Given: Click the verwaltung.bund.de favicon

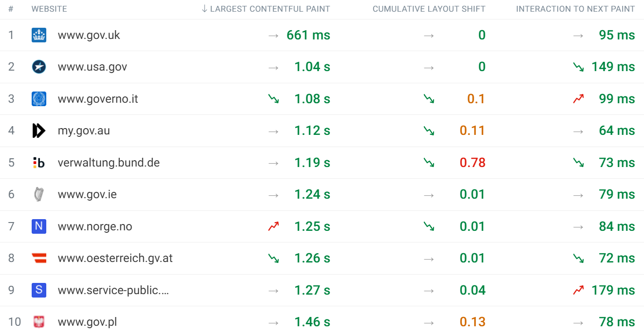Looking at the screenshot, I should 39,163.
